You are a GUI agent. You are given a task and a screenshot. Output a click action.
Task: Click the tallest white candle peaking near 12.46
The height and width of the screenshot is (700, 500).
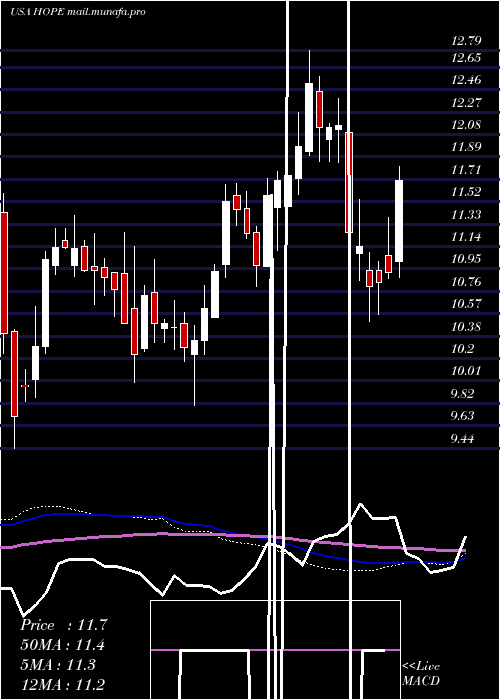[x=309, y=117]
